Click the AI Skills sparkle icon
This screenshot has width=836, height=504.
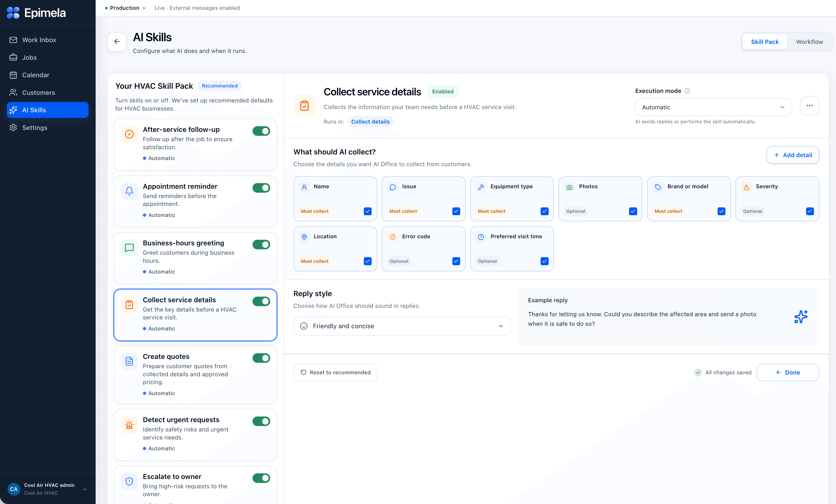(x=13, y=110)
